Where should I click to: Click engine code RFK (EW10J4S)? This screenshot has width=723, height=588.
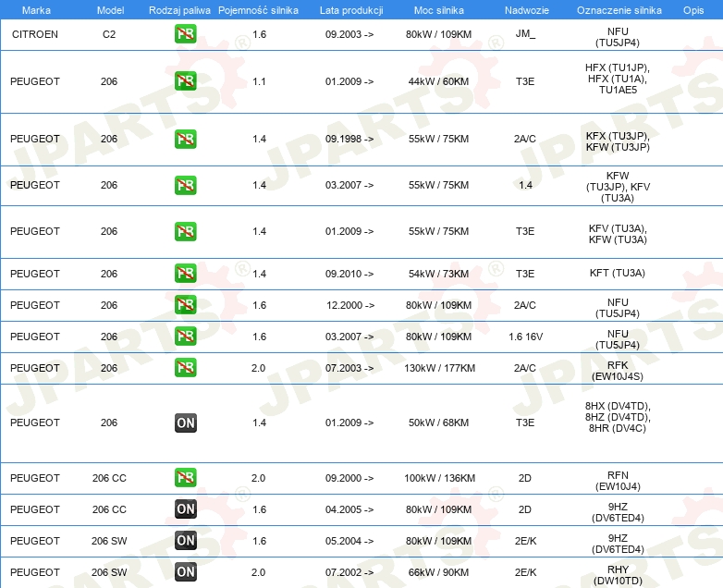click(x=618, y=371)
